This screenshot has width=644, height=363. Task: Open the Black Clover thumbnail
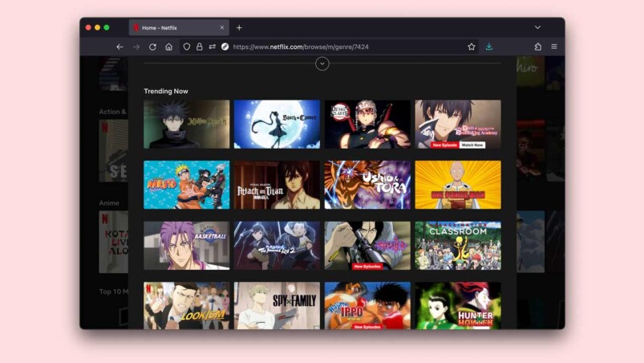[x=277, y=124]
